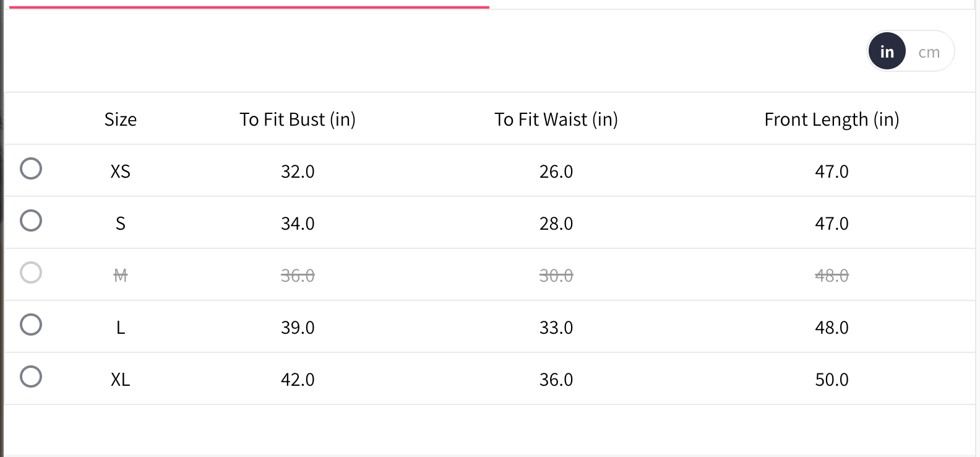Click the 28.0 waist value
This screenshot has height=457, width=980.
click(x=556, y=224)
